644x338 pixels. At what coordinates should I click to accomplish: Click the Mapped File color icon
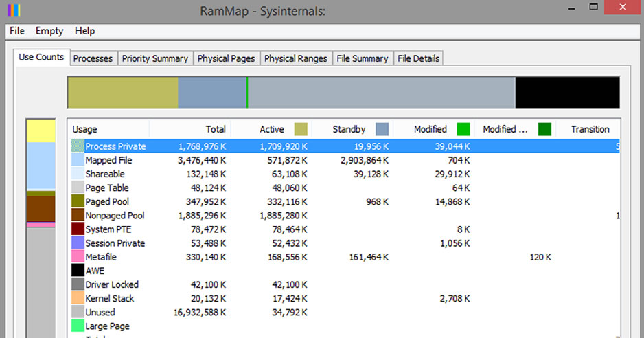pos(78,160)
